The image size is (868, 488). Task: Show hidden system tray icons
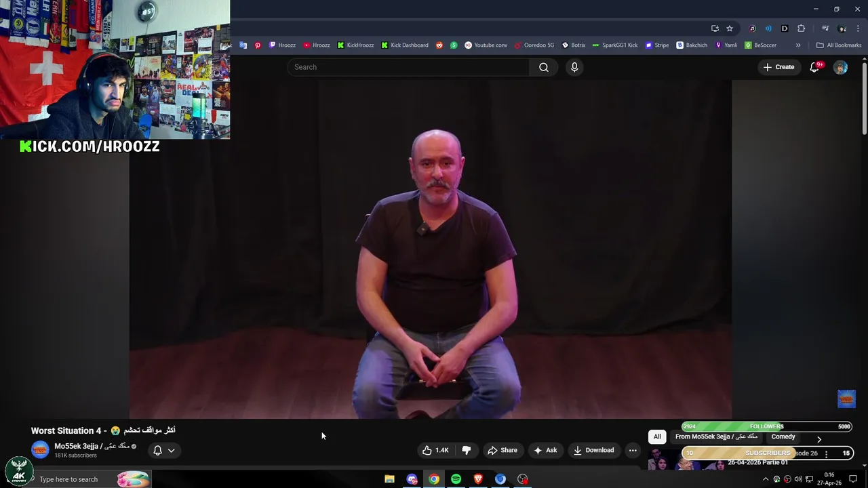click(x=766, y=479)
